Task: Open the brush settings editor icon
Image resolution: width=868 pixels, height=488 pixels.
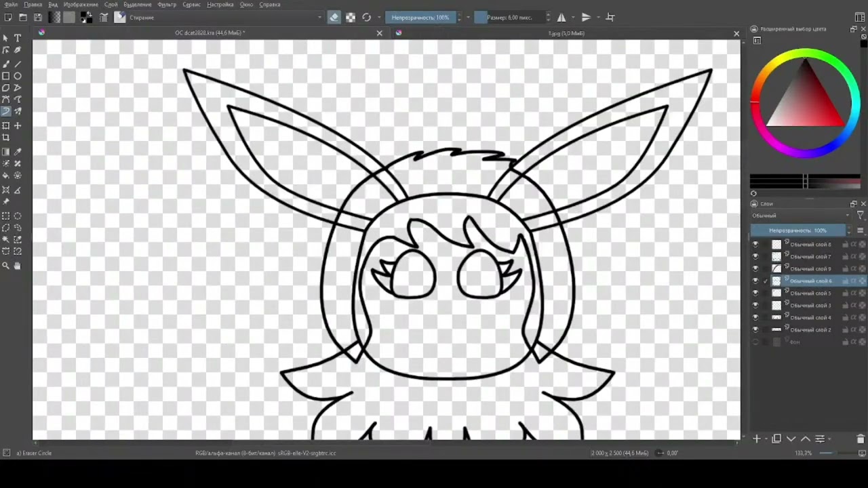Action: 104,18
